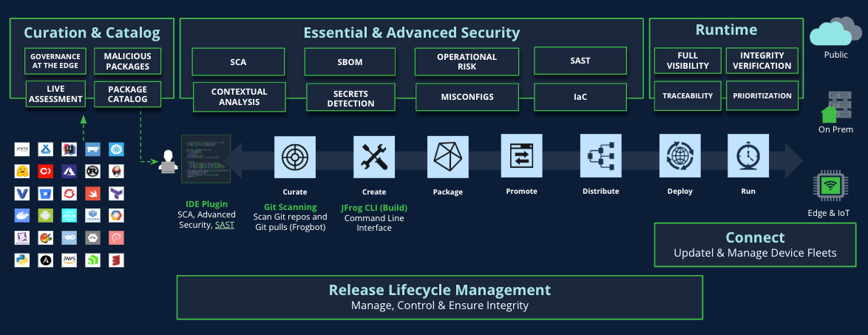Choose the Hugging Face emoji icon

click(22, 171)
